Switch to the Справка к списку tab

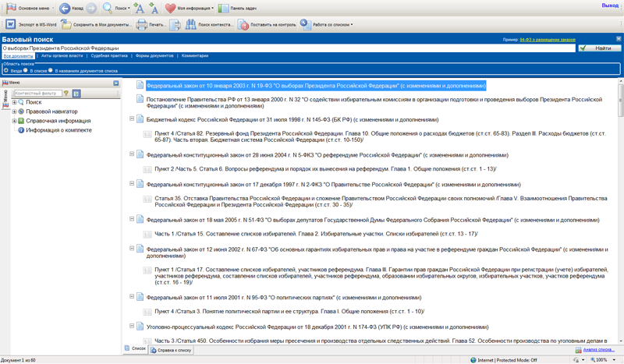(x=173, y=350)
